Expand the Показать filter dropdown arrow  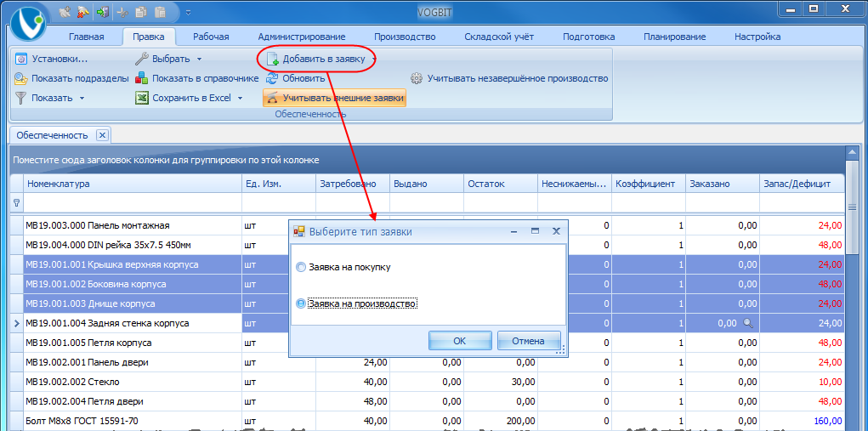coord(82,99)
